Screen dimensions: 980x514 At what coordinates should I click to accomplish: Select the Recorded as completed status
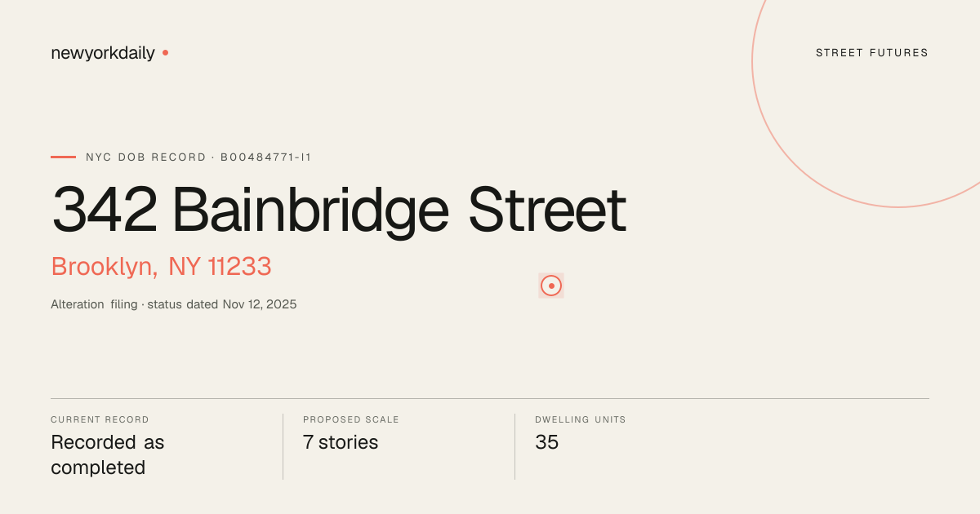pos(108,455)
